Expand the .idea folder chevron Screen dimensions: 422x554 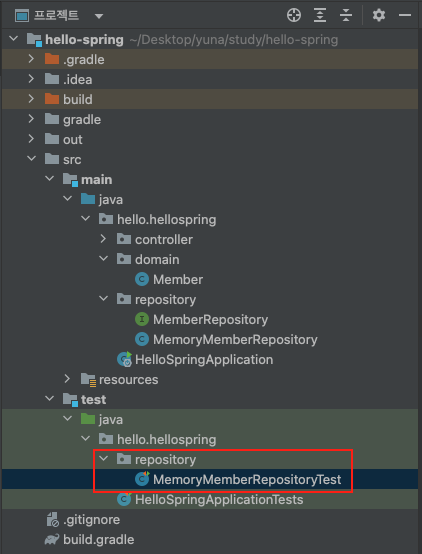[x=31, y=78]
